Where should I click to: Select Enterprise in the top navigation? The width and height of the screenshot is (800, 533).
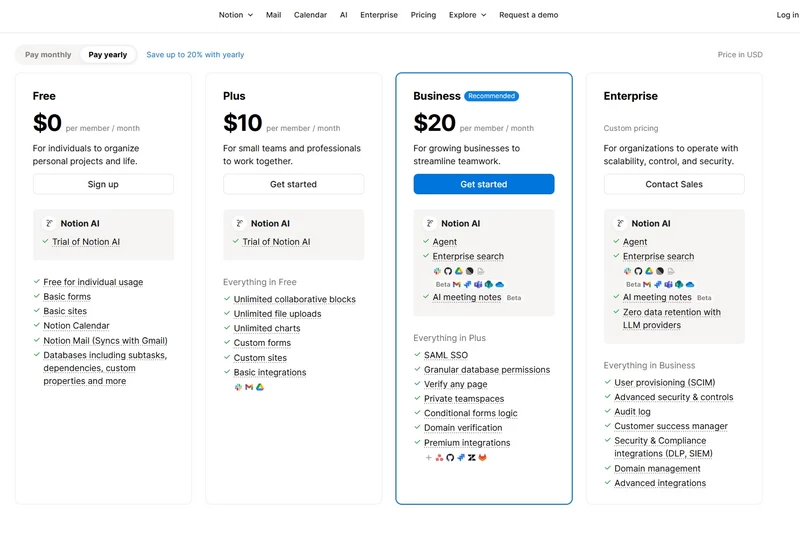click(x=379, y=15)
